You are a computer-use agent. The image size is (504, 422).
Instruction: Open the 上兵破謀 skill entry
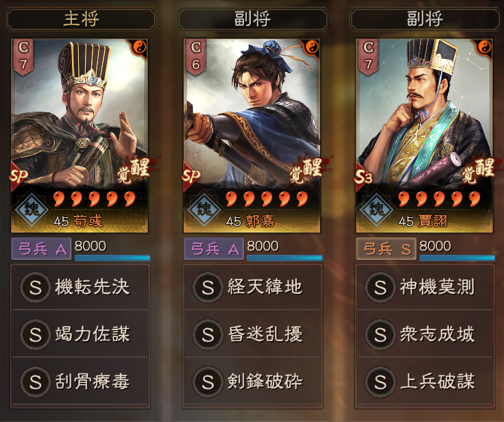[x=425, y=382]
